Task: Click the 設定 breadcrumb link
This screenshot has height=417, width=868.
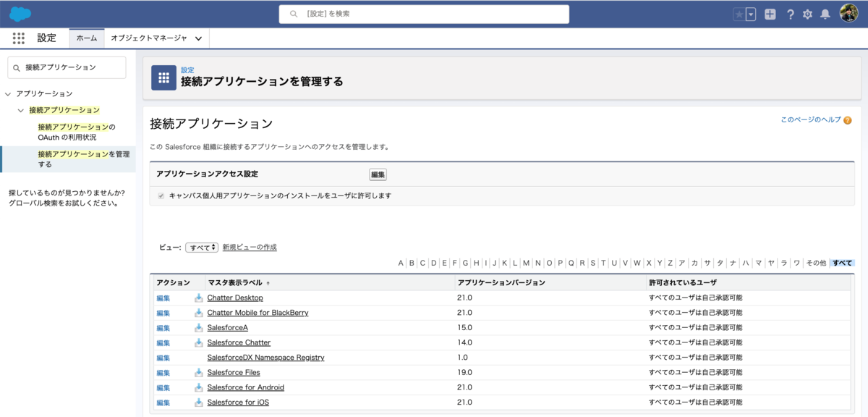Action: point(187,69)
